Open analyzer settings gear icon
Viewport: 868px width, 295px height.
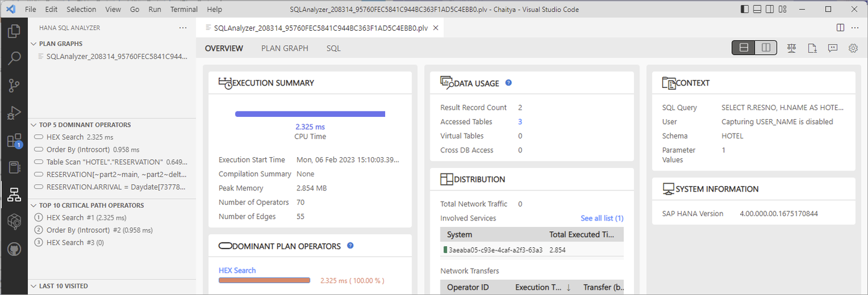point(853,48)
